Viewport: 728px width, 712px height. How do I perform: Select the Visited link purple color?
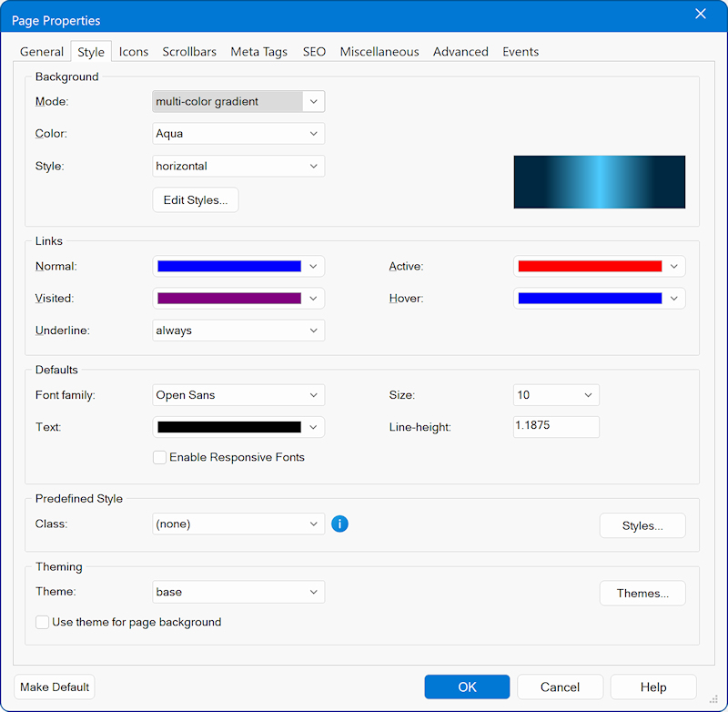coord(229,299)
